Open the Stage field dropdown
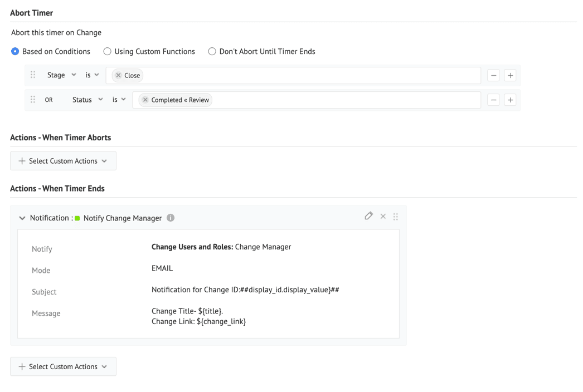 61,75
